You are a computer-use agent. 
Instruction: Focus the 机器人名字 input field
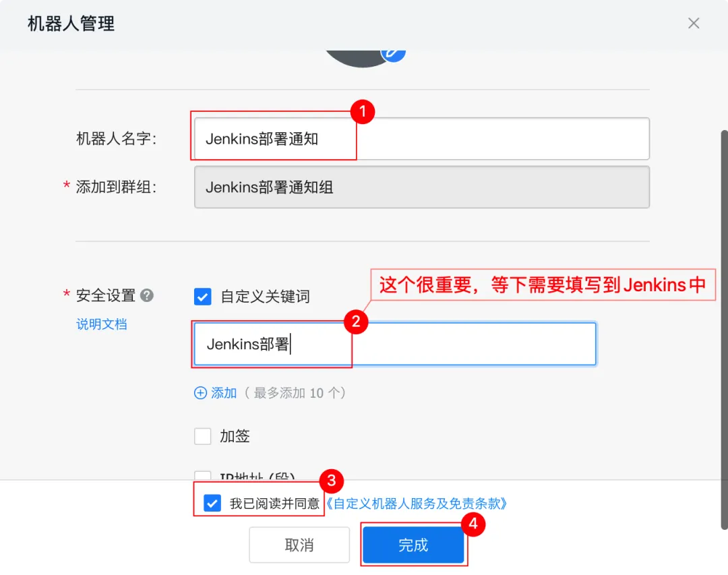(x=421, y=138)
